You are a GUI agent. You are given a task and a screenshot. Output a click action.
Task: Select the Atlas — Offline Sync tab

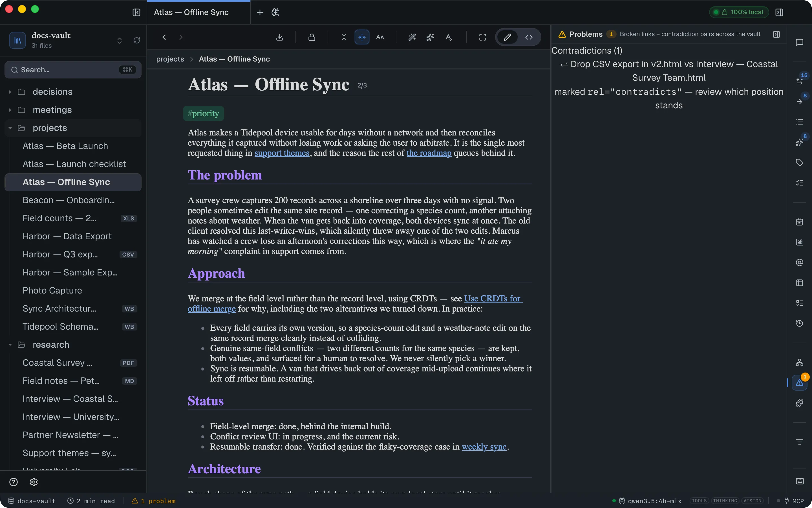199,12
